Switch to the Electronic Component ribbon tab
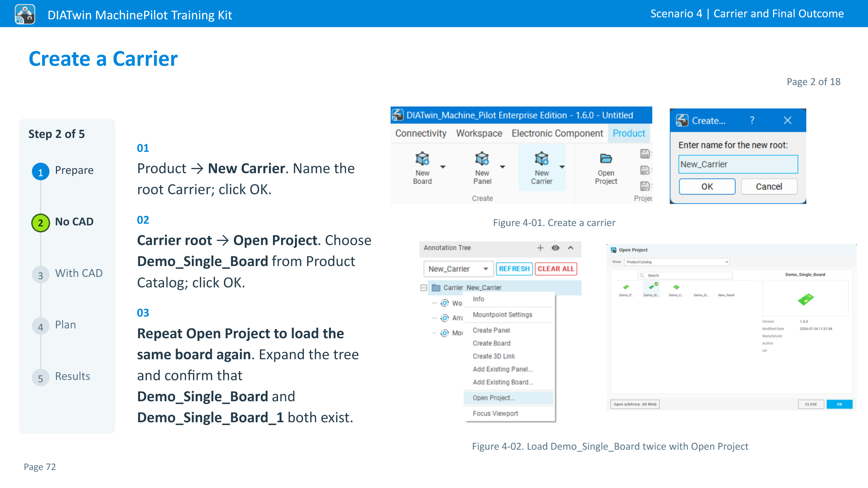868x488 pixels. tap(557, 134)
